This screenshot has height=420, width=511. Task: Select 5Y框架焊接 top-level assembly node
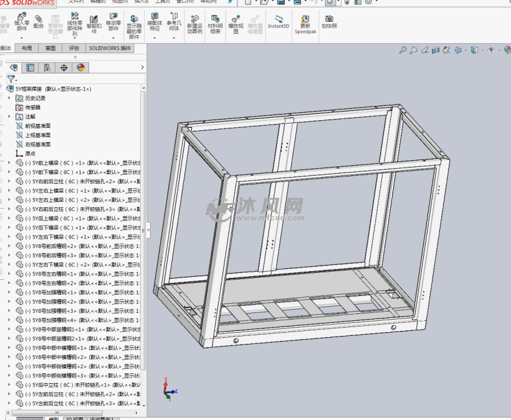coord(49,88)
